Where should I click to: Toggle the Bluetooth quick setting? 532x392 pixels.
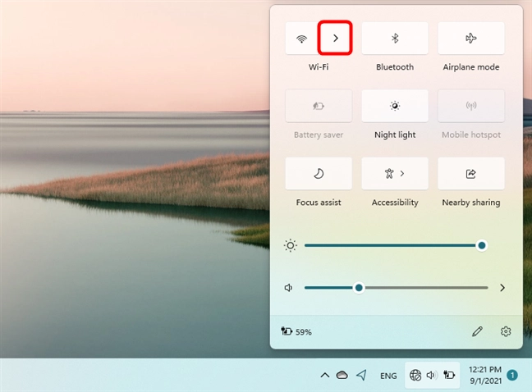(395, 39)
